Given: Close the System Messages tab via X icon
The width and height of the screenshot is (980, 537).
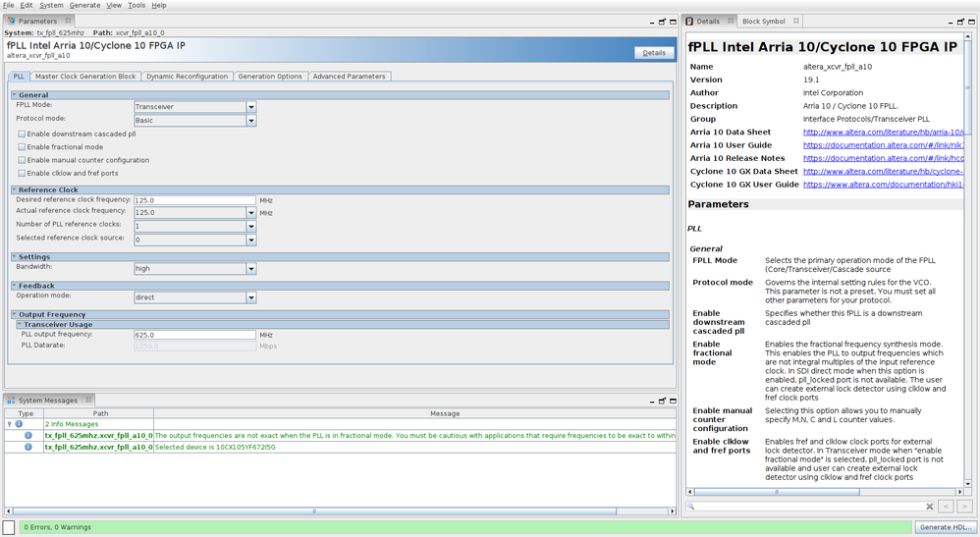Looking at the screenshot, I should click(88, 401).
